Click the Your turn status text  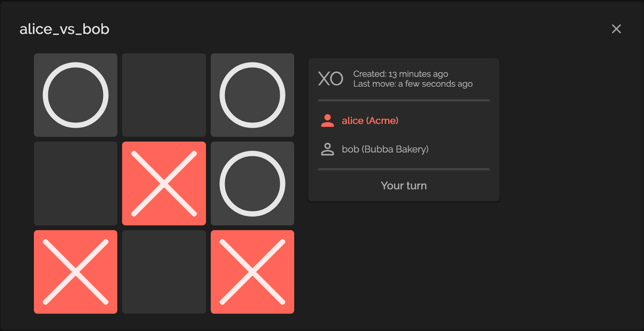(x=404, y=186)
